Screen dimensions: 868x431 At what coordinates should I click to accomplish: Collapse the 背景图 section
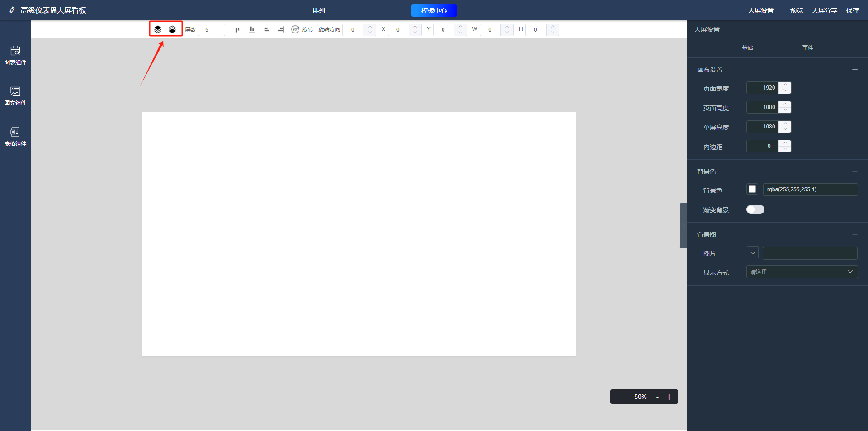pyautogui.click(x=855, y=234)
